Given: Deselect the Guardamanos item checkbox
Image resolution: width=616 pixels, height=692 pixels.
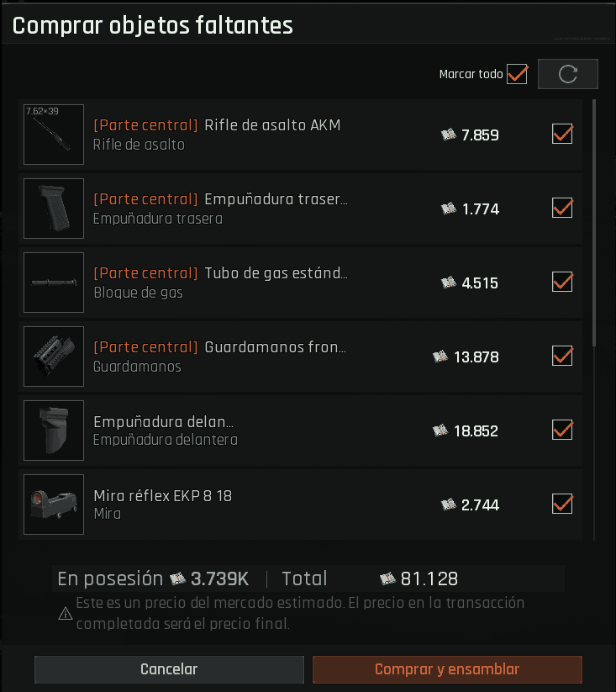Looking at the screenshot, I should click(x=562, y=356).
